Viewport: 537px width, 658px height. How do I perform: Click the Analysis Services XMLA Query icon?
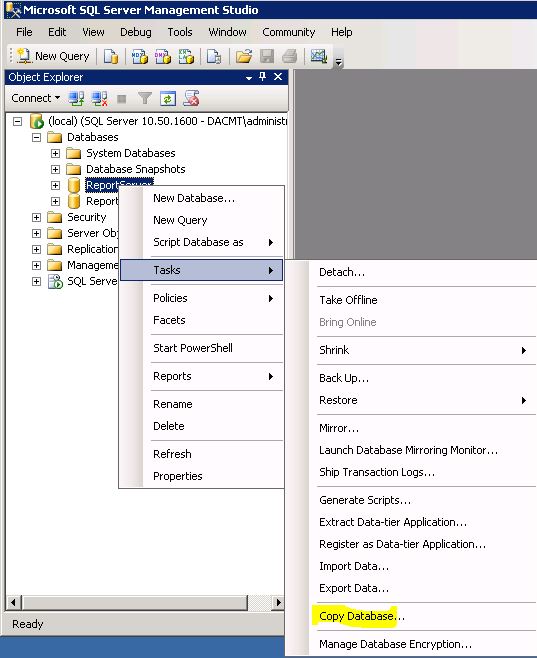[186, 56]
